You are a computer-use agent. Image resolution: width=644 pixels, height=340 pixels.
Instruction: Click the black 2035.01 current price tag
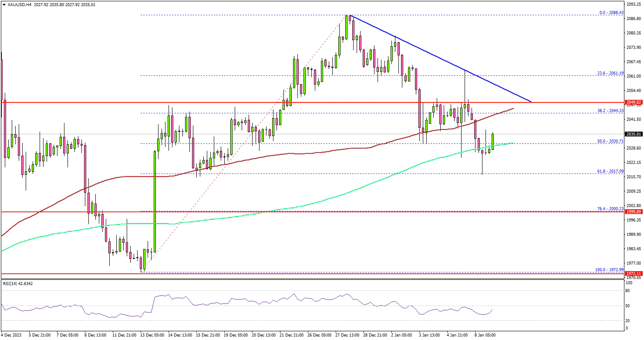click(x=633, y=134)
